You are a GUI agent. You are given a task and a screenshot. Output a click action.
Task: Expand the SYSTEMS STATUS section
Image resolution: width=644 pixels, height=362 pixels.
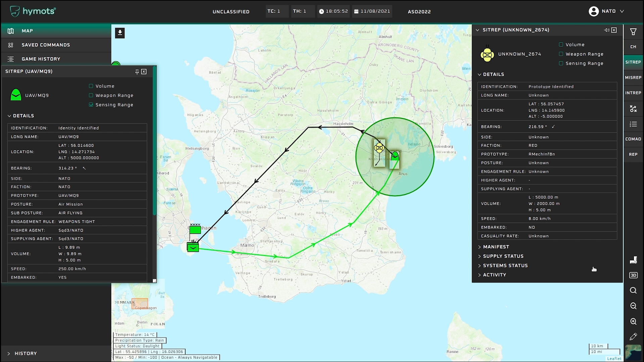click(x=503, y=266)
